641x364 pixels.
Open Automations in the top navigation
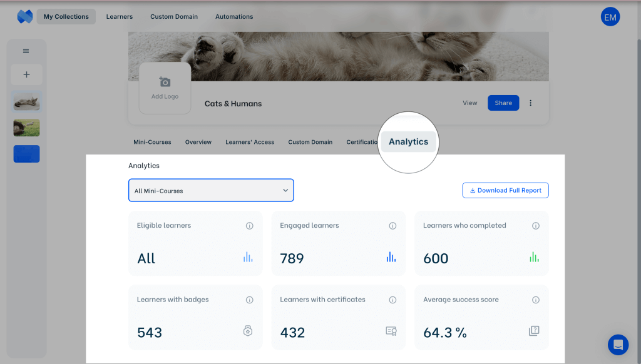coord(234,17)
